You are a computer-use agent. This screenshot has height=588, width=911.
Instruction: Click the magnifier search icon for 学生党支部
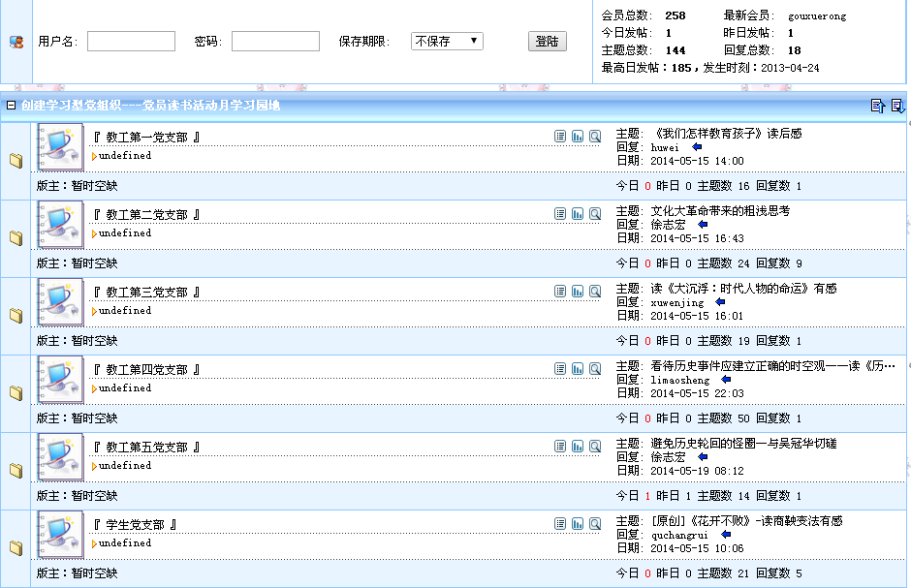[595, 523]
